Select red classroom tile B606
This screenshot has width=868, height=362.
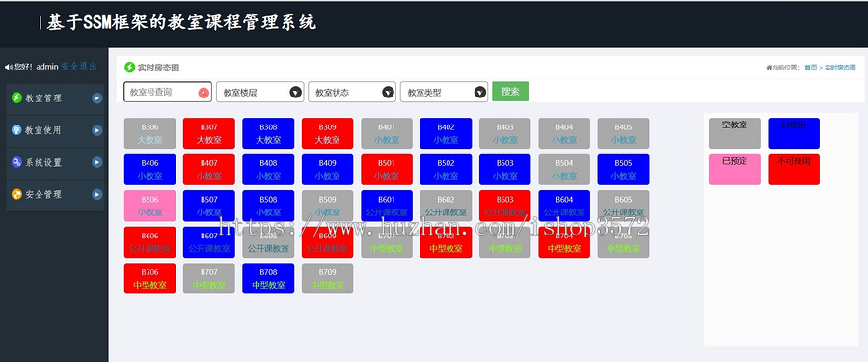pyautogui.click(x=150, y=242)
